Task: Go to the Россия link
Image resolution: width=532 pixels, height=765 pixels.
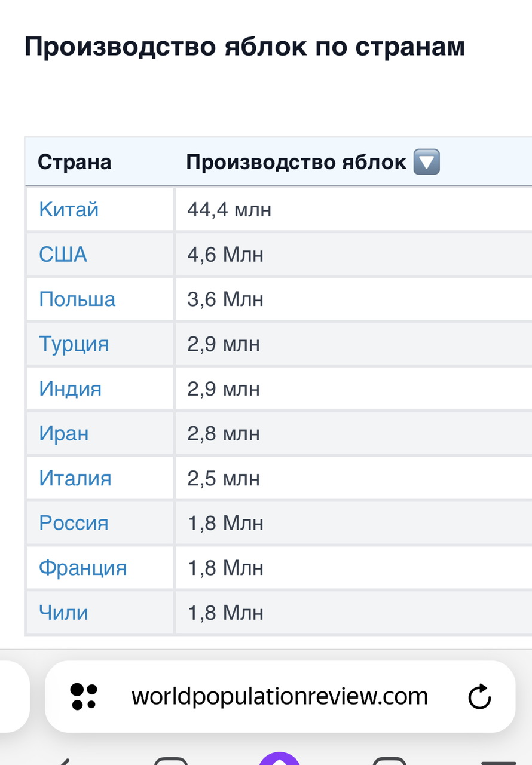Action: pos(74,523)
